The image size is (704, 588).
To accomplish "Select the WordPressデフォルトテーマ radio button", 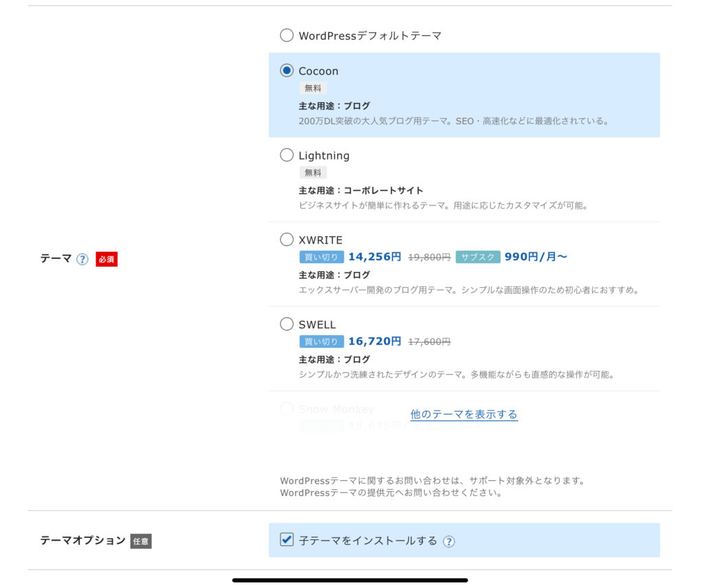I will [287, 35].
